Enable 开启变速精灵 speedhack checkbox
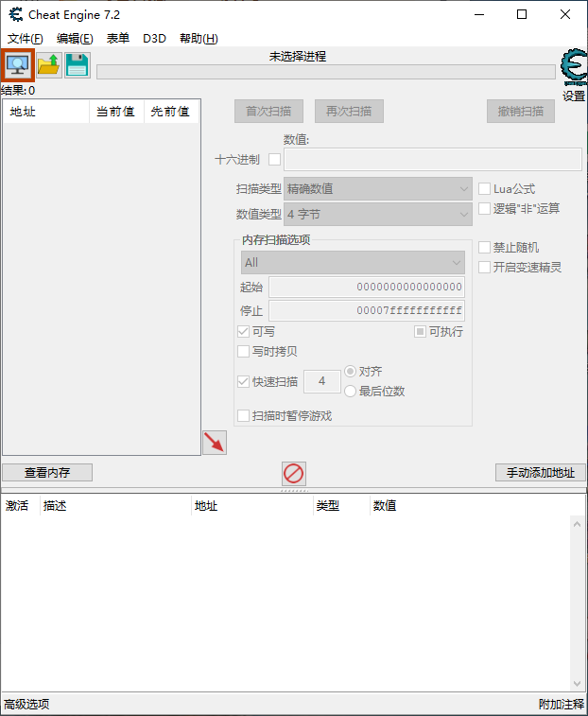Viewport: 588px width, 716px height. (x=484, y=267)
